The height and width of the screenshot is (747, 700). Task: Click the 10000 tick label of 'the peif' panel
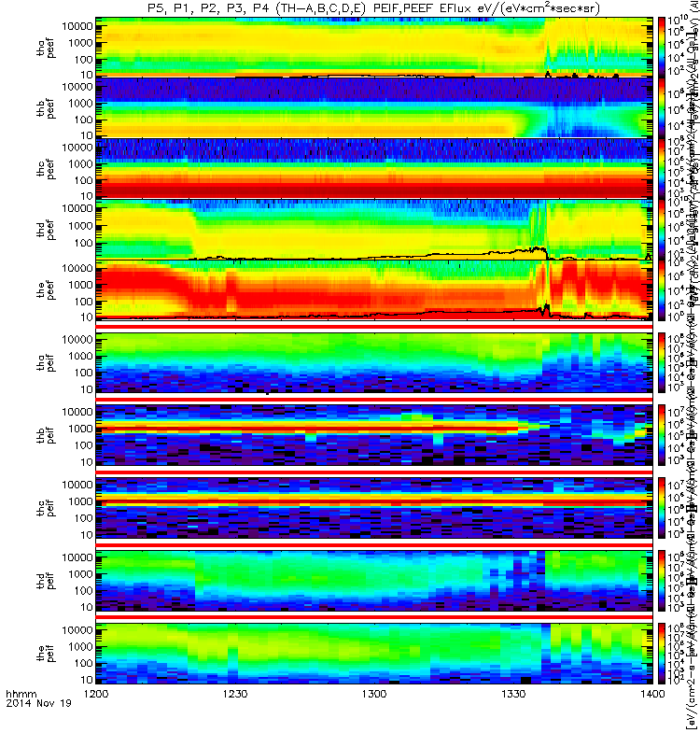[77, 630]
